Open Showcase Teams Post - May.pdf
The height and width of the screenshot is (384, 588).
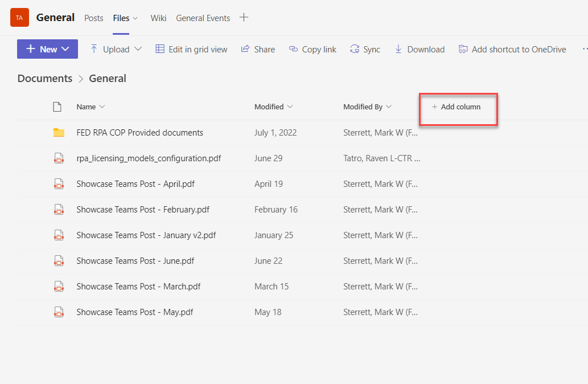pos(135,312)
